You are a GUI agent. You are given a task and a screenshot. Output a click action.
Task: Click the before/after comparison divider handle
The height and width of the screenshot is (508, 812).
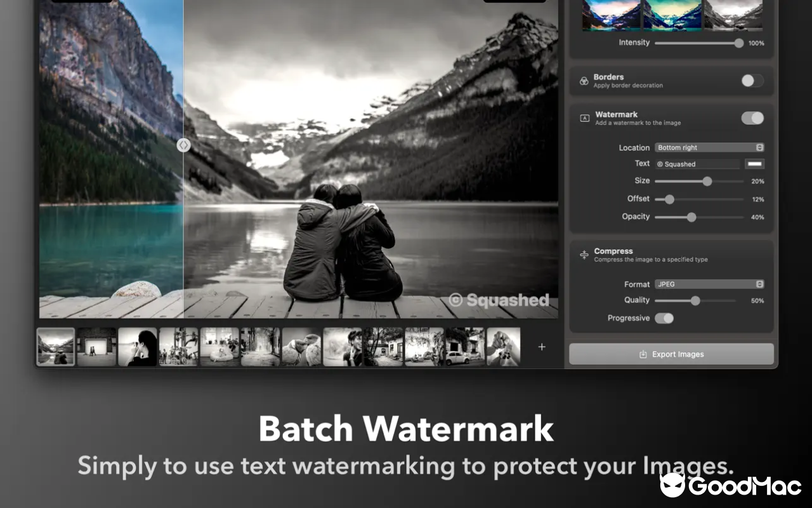pos(183,145)
